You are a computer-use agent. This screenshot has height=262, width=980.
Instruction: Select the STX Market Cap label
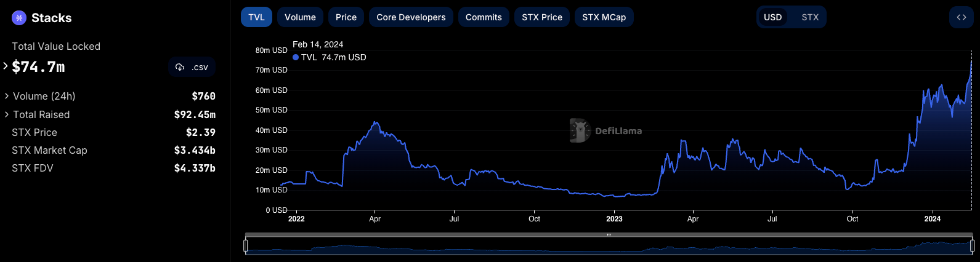[49, 150]
